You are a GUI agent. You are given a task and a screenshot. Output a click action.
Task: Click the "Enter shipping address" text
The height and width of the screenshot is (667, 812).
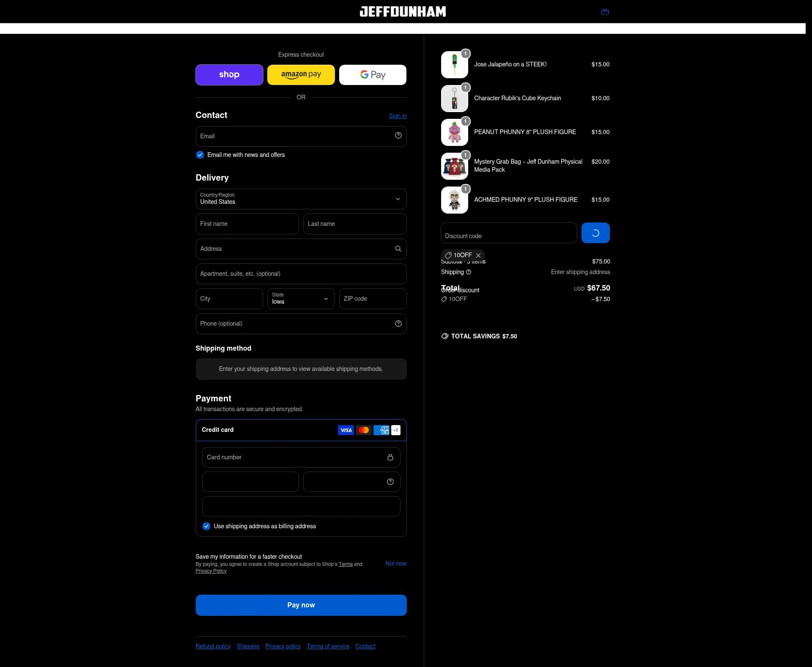[580, 272]
